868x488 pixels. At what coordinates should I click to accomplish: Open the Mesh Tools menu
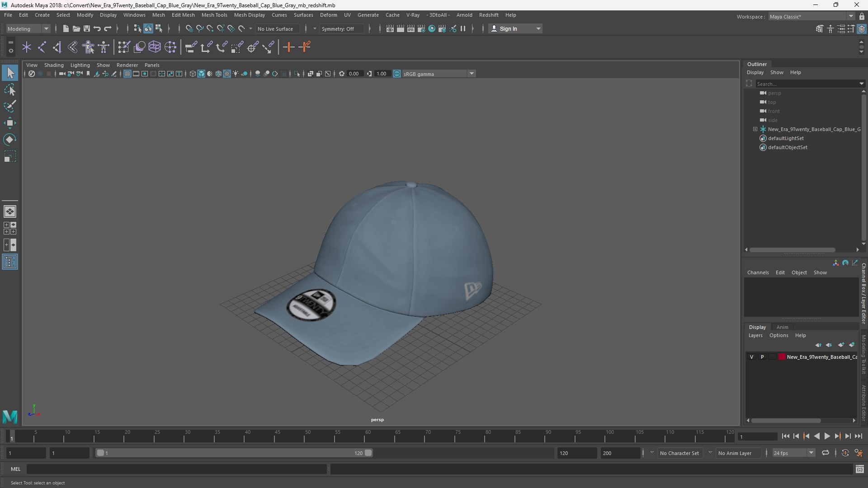(x=214, y=15)
